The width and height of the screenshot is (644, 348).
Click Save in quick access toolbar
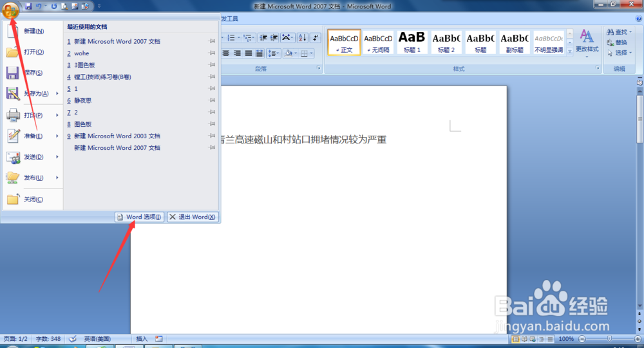click(28, 6)
